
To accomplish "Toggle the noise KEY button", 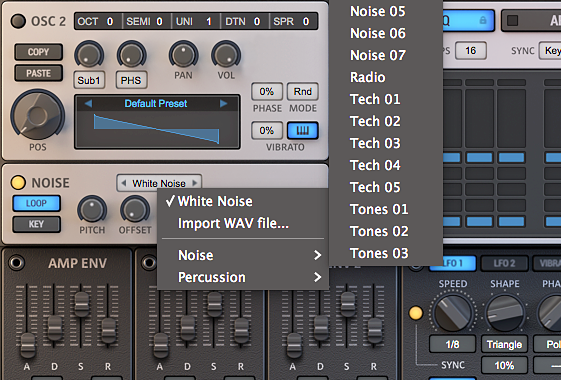I will [x=36, y=224].
